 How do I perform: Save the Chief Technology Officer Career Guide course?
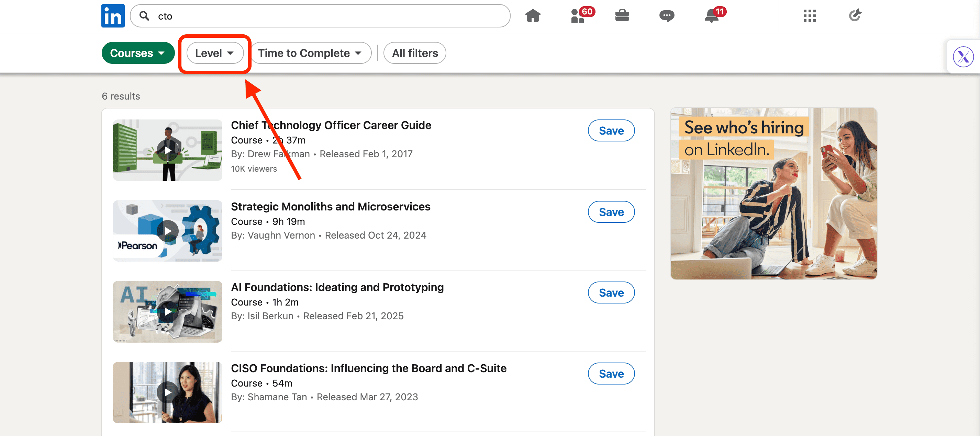coord(611,131)
